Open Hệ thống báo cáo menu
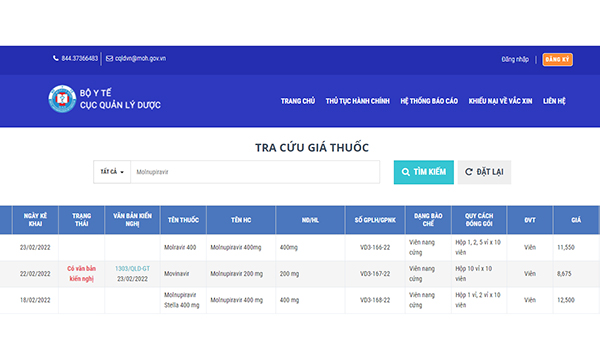 click(x=429, y=101)
